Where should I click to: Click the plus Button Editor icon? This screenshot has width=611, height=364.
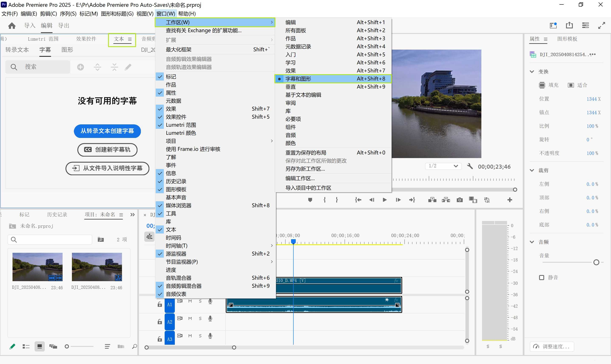[510, 200]
